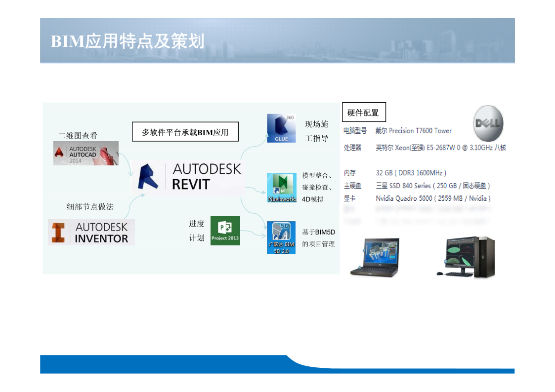Select the Precision T7600 Tower value

pos(414,131)
